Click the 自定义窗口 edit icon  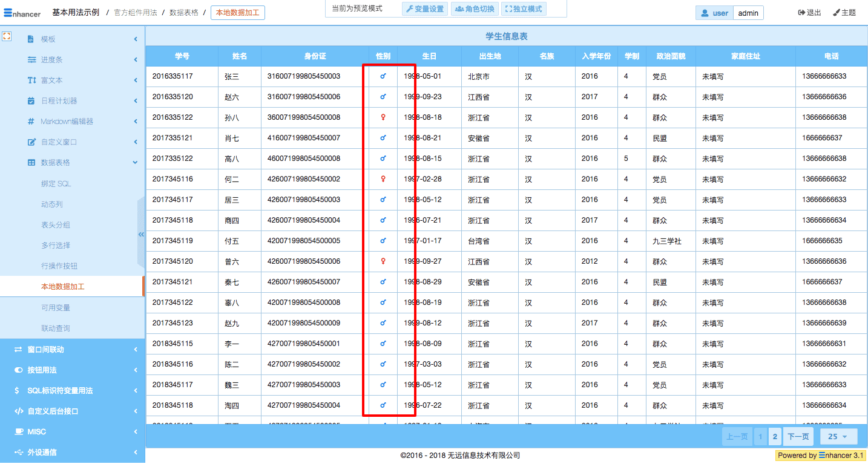31,142
